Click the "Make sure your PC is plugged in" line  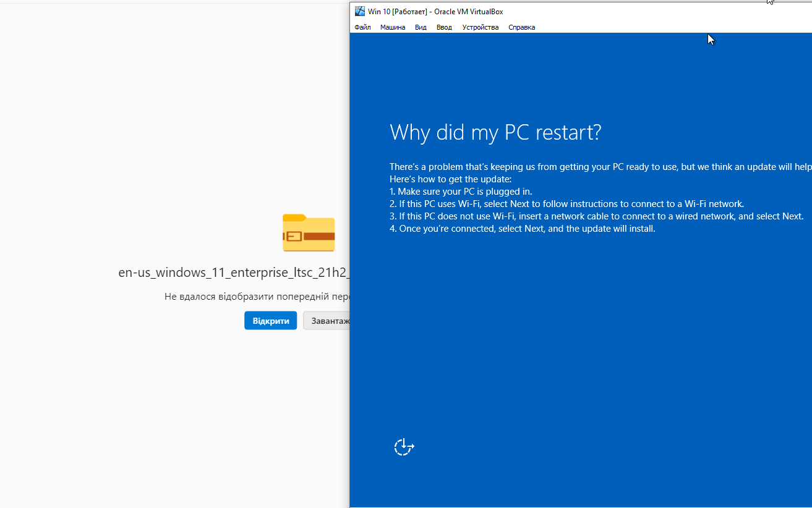coord(461,192)
